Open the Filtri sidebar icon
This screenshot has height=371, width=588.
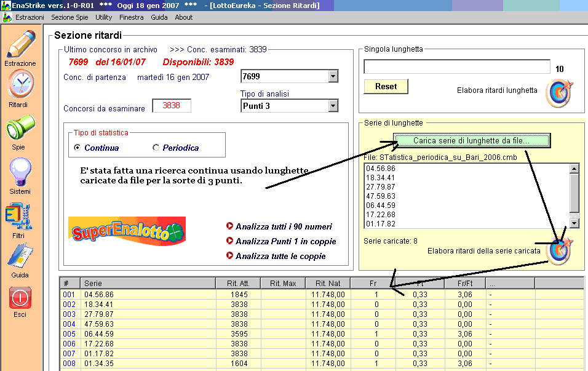(18, 216)
